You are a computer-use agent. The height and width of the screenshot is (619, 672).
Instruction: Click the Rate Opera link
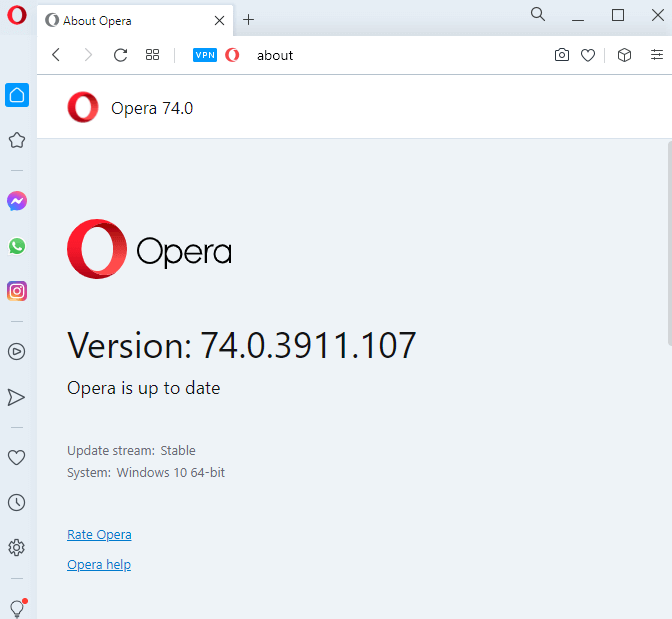(x=99, y=535)
